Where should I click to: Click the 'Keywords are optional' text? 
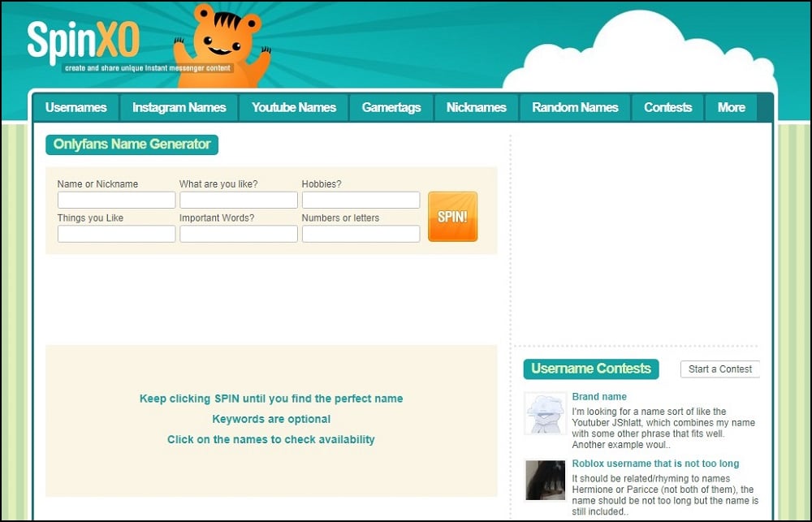pyautogui.click(x=271, y=419)
